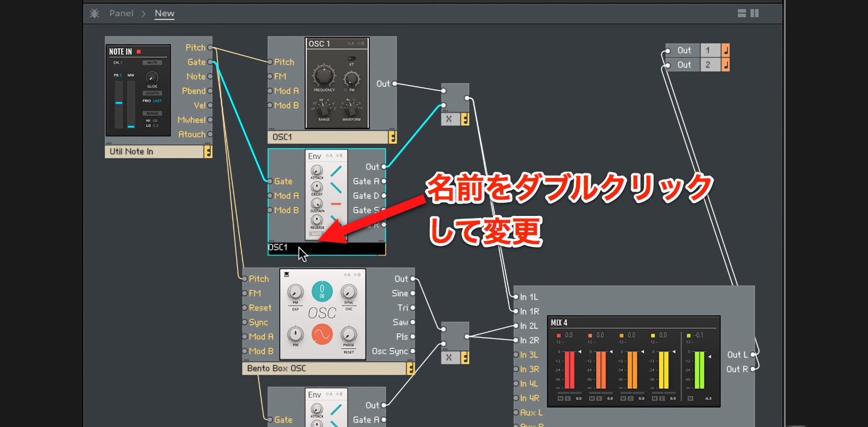Go to Panel in the breadcrumb
The image size is (868, 427).
(x=121, y=13)
